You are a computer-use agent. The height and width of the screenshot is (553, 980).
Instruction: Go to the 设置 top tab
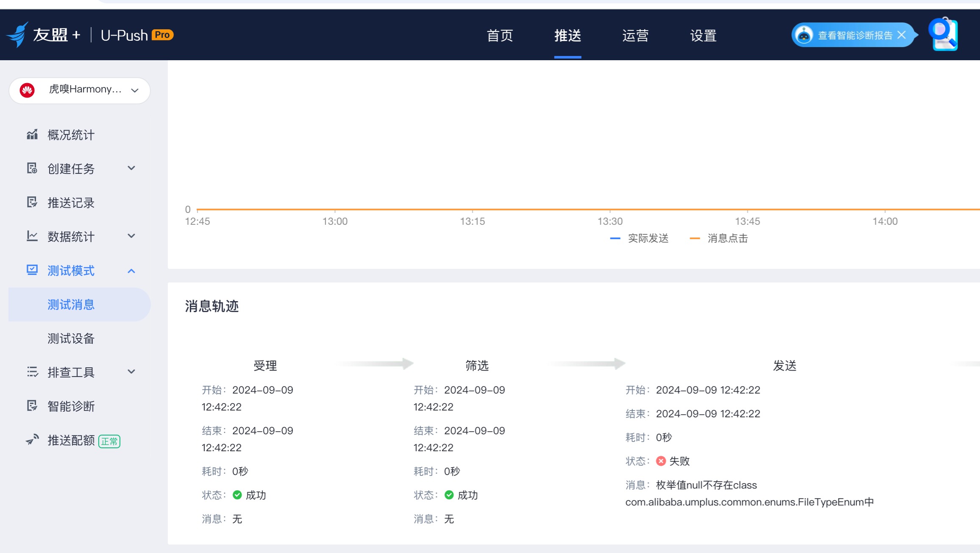coord(703,35)
